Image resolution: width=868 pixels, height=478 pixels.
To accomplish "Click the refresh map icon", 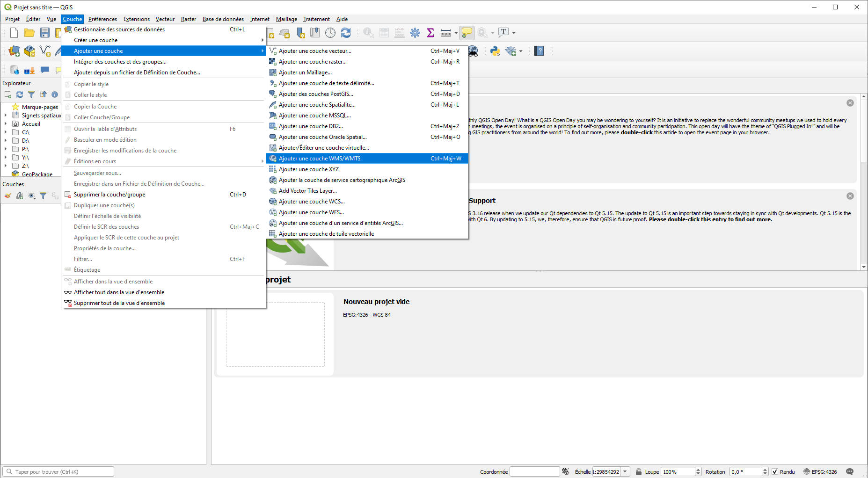I will tap(346, 33).
